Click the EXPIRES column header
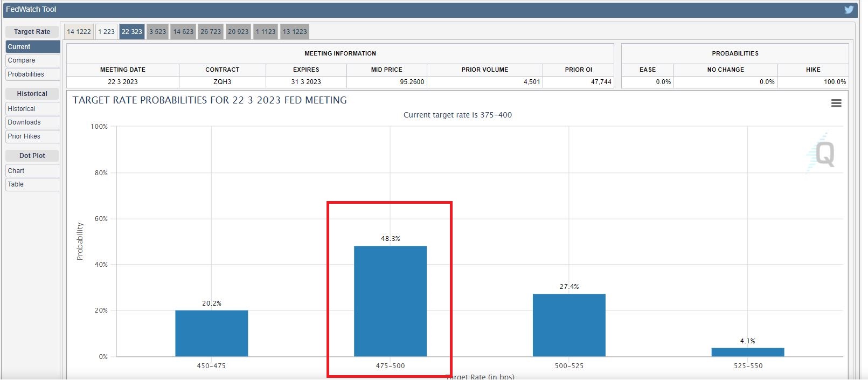This screenshot has width=868, height=380. pyautogui.click(x=306, y=70)
